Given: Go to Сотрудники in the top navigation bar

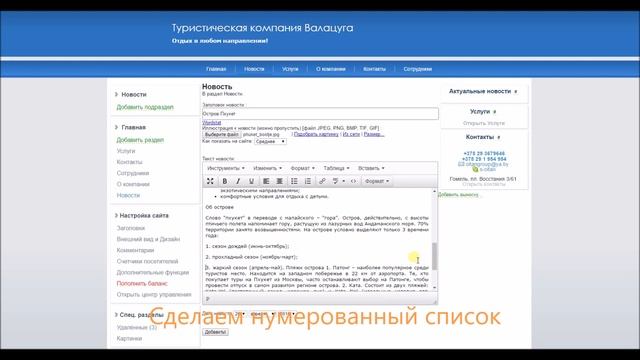Looking at the screenshot, I should pos(418,69).
